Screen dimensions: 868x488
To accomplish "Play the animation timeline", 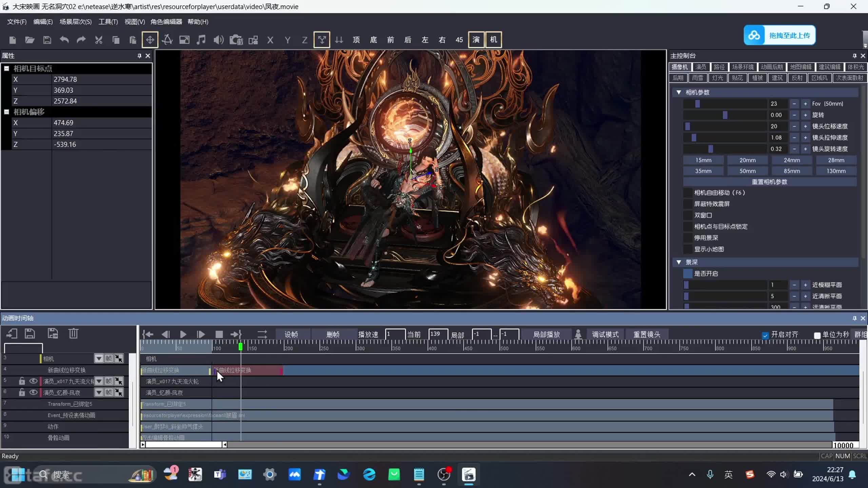I will (183, 334).
